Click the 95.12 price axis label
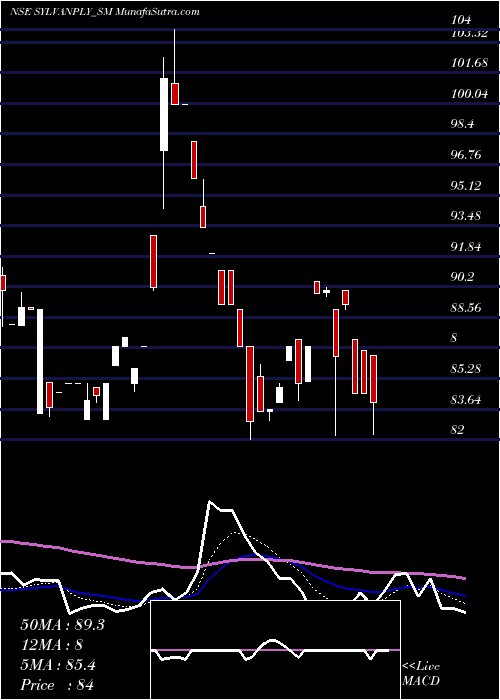 pyautogui.click(x=467, y=185)
